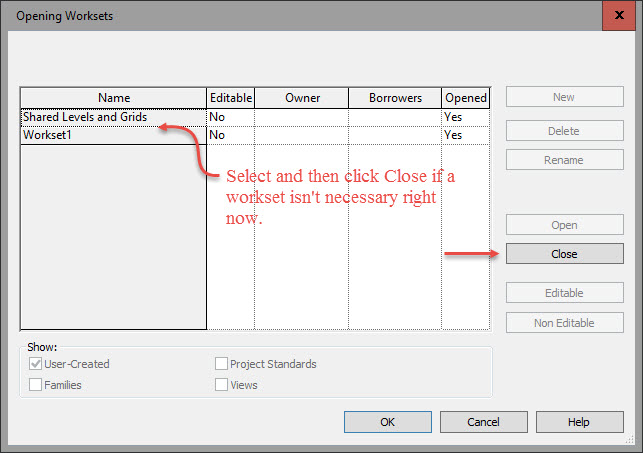Viewport: 643px width, 453px height.
Task: Click the New workset button
Action: click(565, 97)
